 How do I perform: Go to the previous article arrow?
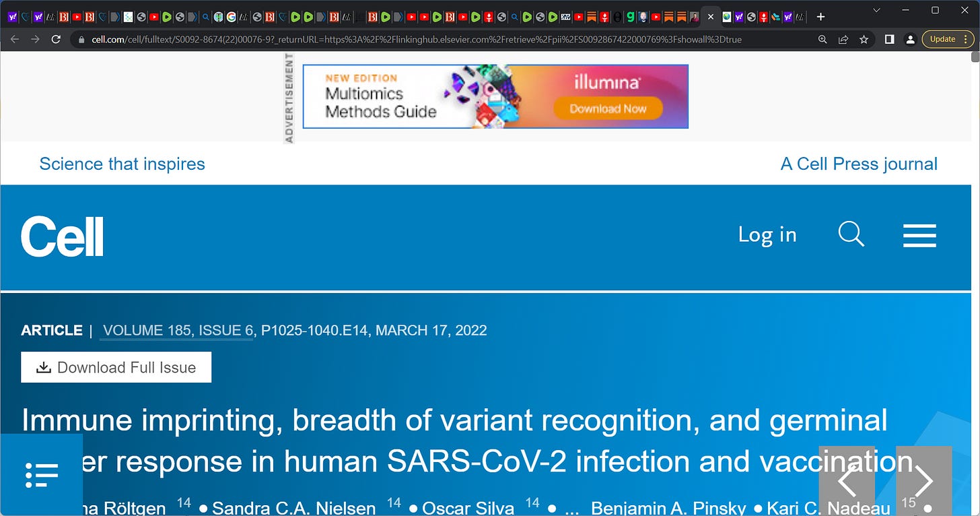click(847, 481)
